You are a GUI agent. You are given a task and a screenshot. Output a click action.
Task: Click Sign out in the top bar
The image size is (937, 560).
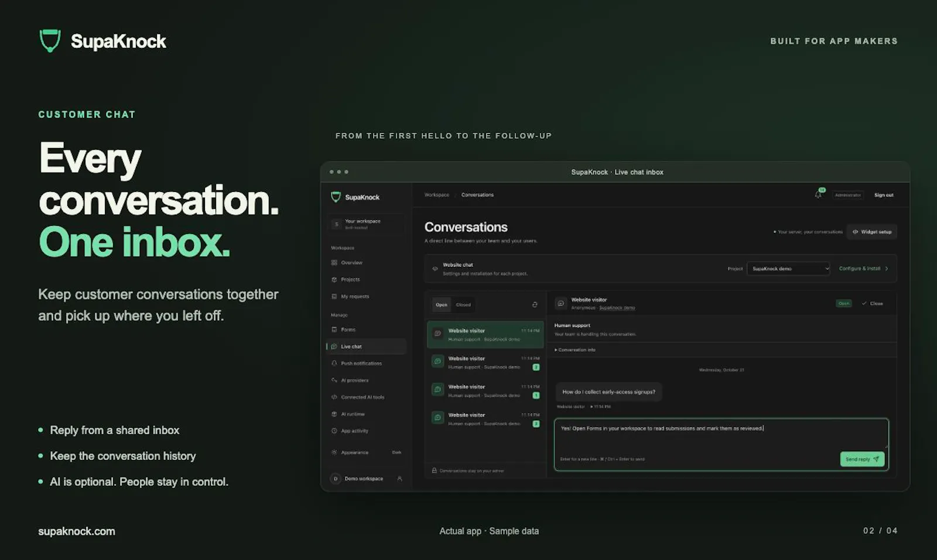[884, 195]
